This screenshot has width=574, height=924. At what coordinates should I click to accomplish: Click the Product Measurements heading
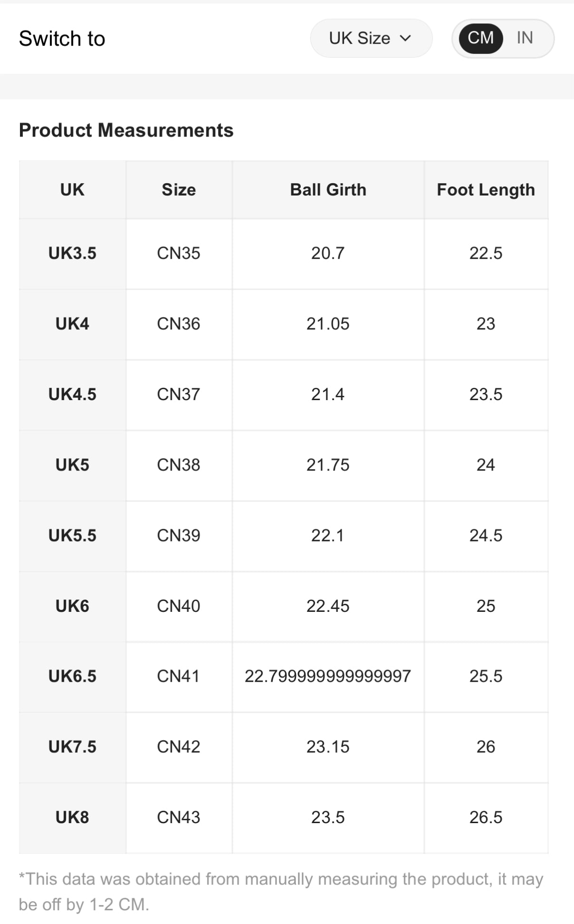pos(126,130)
